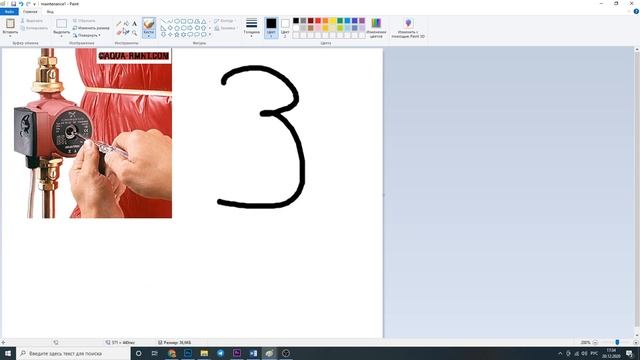Open the Select dropdown arrow

click(x=62, y=36)
